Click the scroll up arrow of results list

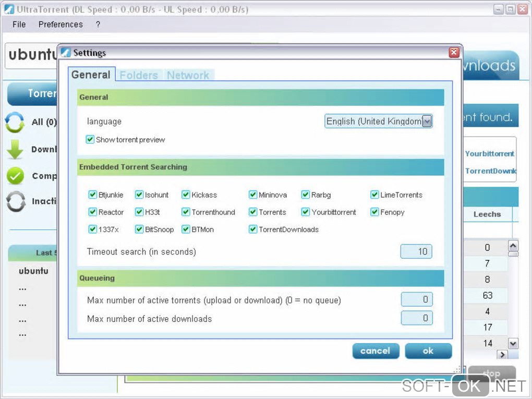pos(513,245)
